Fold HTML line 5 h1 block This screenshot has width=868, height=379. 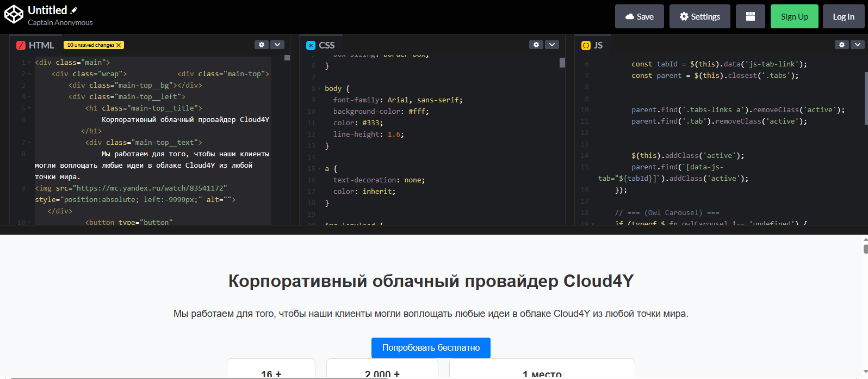[x=29, y=108]
